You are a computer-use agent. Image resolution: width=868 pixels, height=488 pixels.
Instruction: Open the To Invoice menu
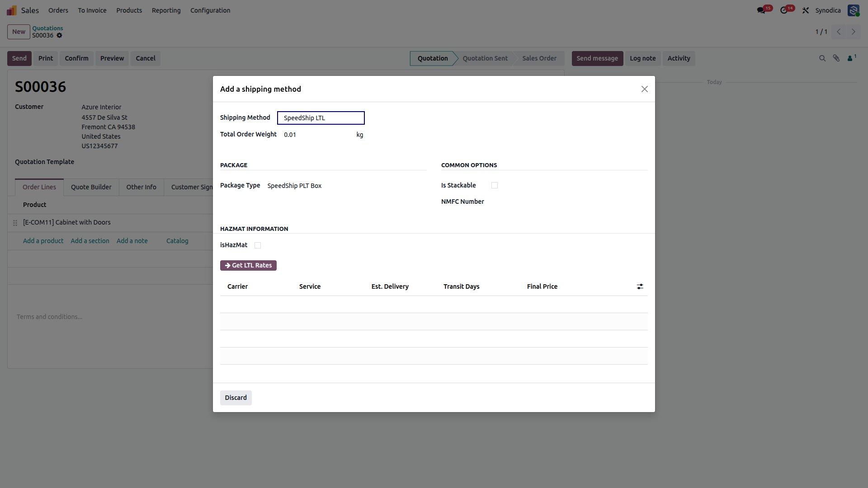pyautogui.click(x=92, y=10)
